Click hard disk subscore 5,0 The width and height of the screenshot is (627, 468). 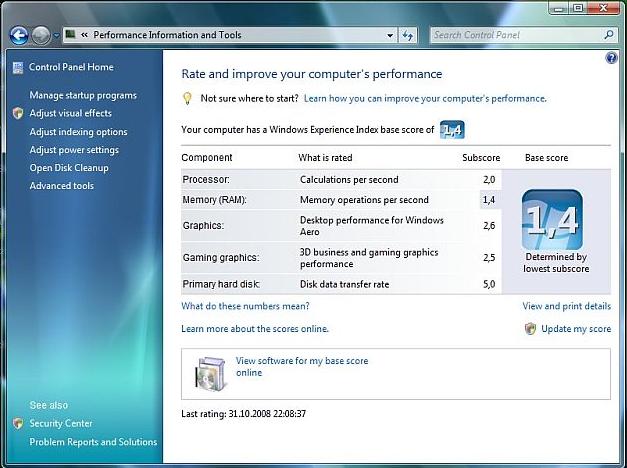coord(489,284)
